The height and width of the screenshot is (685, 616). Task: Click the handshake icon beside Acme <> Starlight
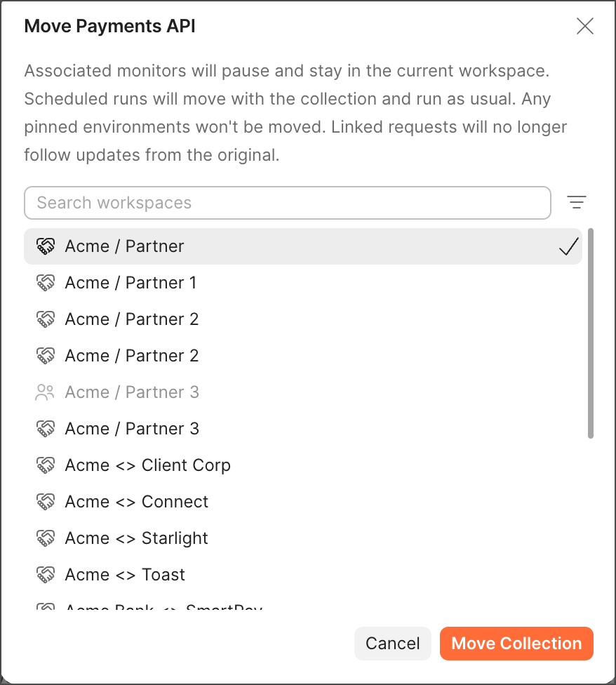click(x=45, y=538)
